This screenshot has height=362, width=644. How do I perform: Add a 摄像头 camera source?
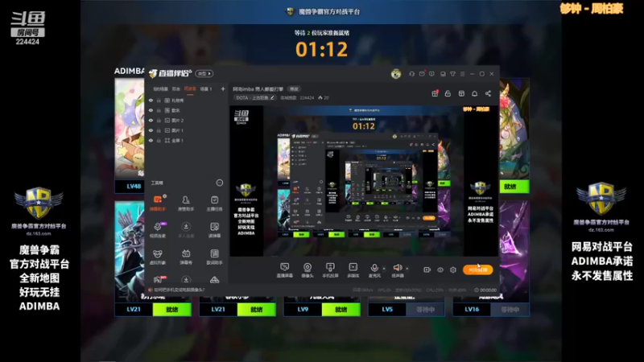click(308, 270)
